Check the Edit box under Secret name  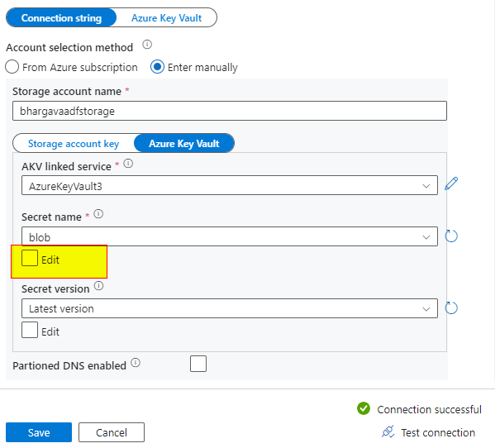30,258
